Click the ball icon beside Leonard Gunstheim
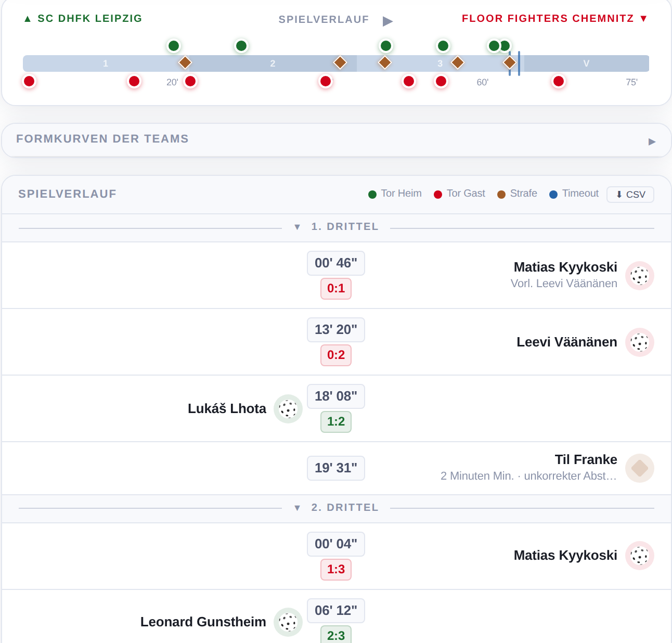 pyautogui.click(x=288, y=622)
